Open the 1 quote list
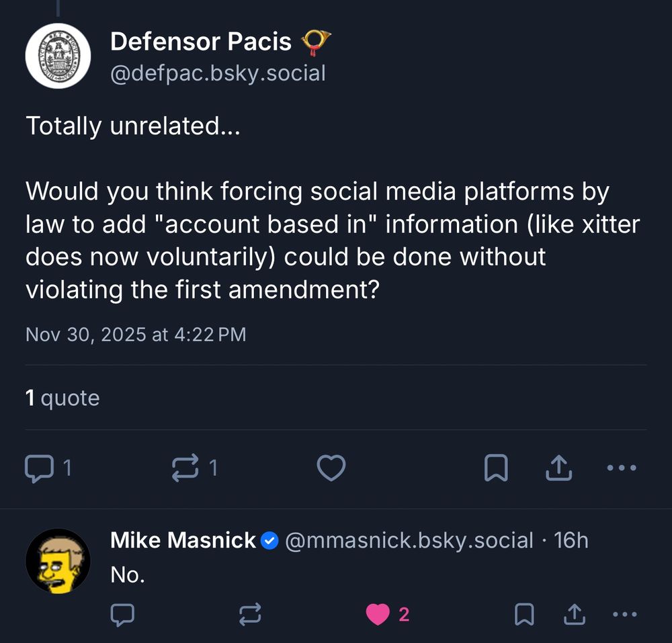672x643 pixels. 63,398
